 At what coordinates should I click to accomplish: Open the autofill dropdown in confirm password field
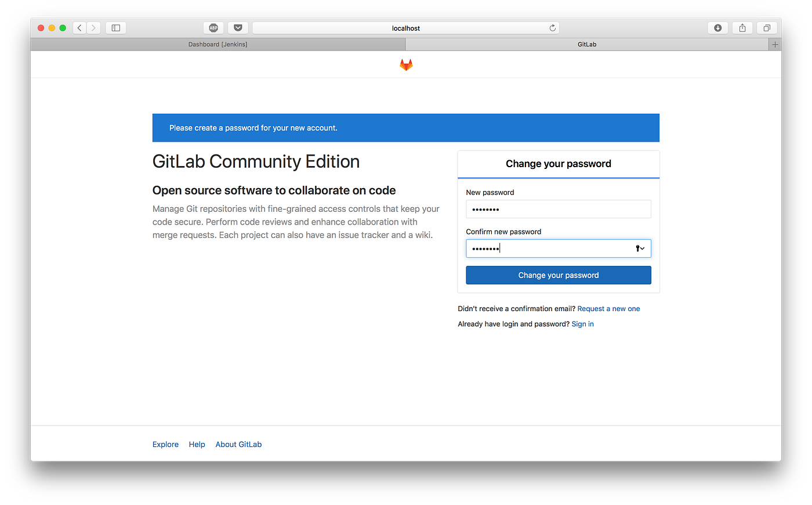pos(643,248)
